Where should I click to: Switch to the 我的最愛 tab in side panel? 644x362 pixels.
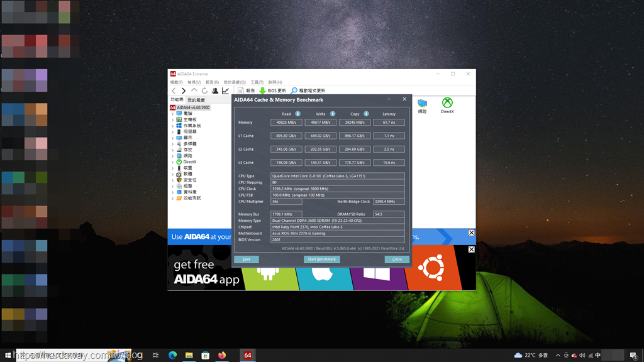(x=196, y=100)
